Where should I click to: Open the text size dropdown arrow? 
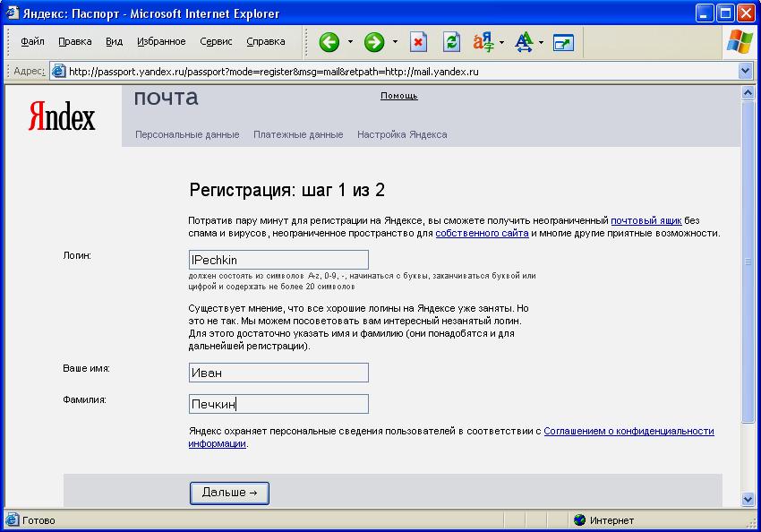(x=541, y=42)
